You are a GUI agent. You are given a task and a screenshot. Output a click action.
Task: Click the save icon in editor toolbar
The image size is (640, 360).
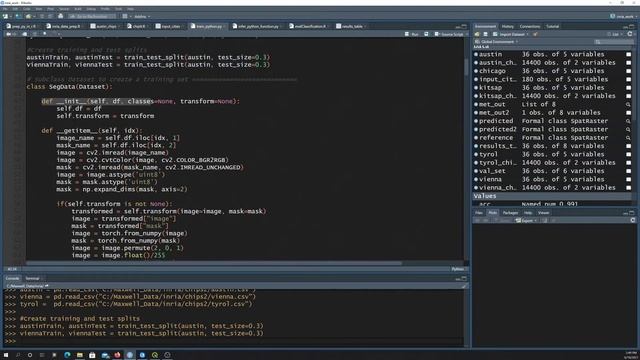[25, 34]
